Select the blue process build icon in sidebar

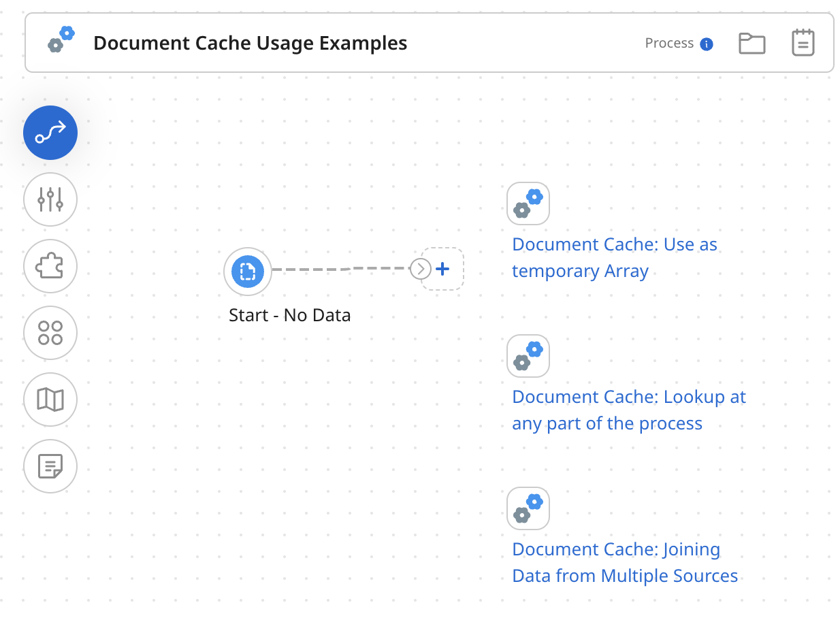tap(50, 133)
